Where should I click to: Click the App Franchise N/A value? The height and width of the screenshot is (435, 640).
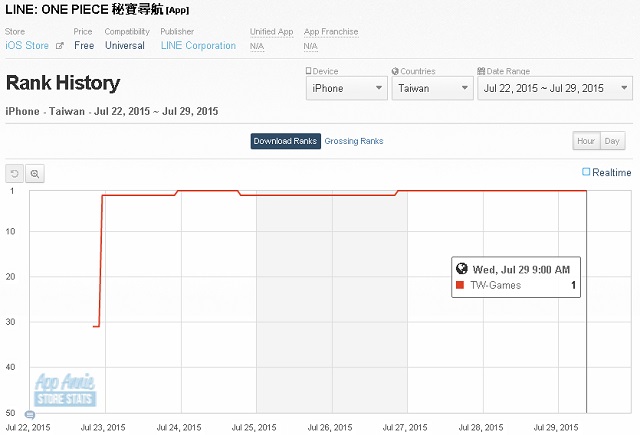(311, 47)
